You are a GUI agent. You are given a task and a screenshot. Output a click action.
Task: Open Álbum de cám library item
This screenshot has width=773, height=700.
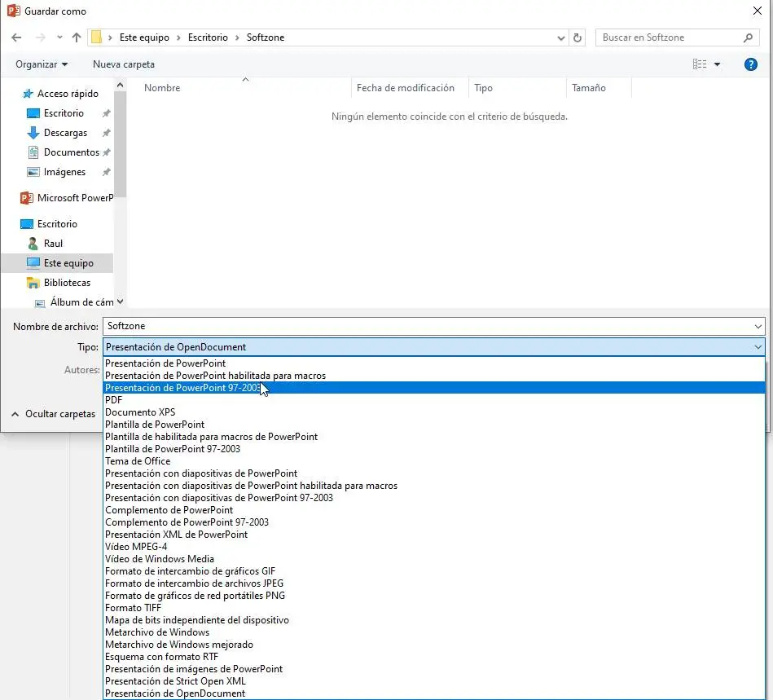[x=74, y=302]
